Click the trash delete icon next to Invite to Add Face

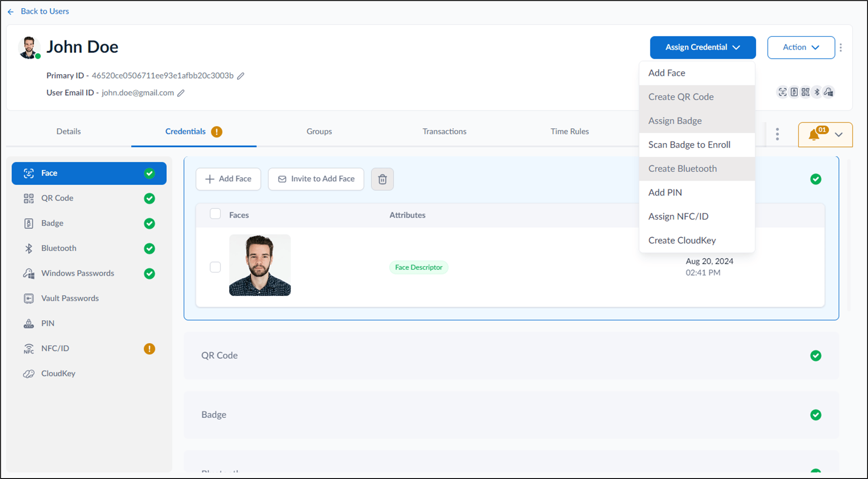pos(382,179)
